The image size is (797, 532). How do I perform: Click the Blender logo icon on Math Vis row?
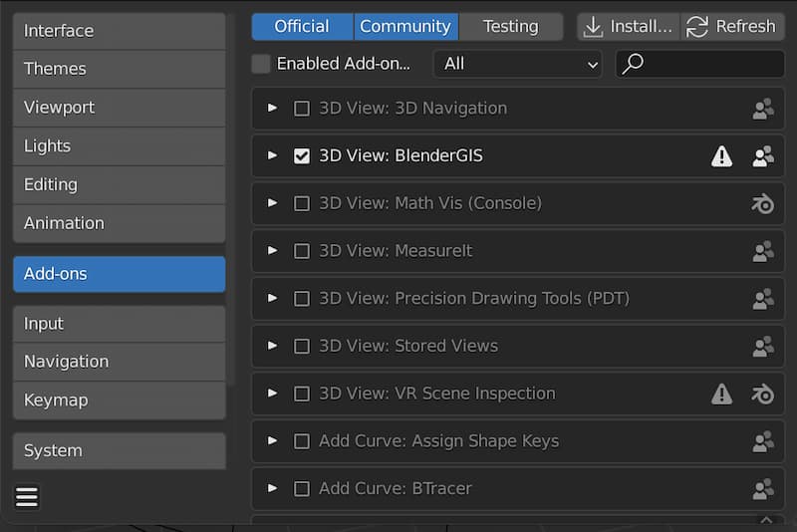pos(763,204)
